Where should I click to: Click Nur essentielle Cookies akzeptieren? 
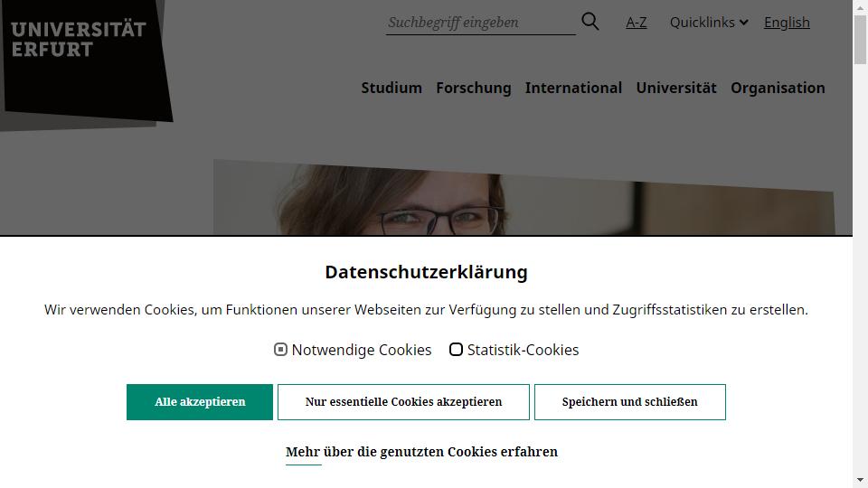tap(403, 402)
